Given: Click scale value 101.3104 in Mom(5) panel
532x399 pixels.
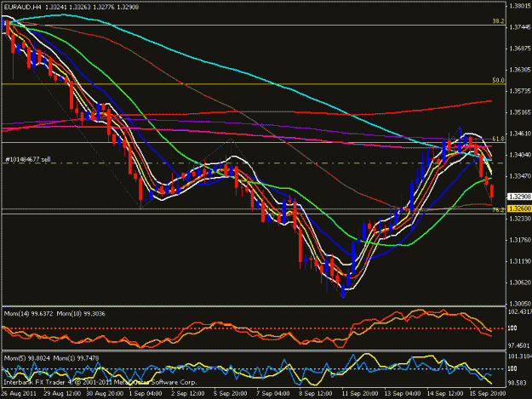Looking at the screenshot, I should pyautogui.click(x=520, y=356).
